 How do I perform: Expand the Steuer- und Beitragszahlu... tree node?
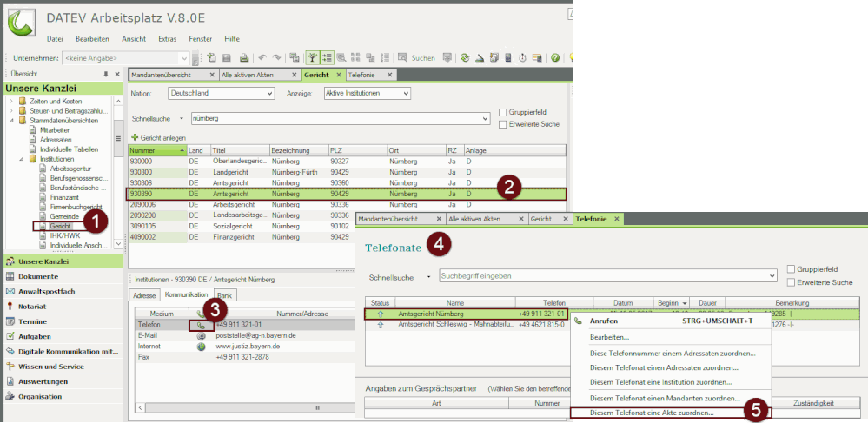pos(10,110)
